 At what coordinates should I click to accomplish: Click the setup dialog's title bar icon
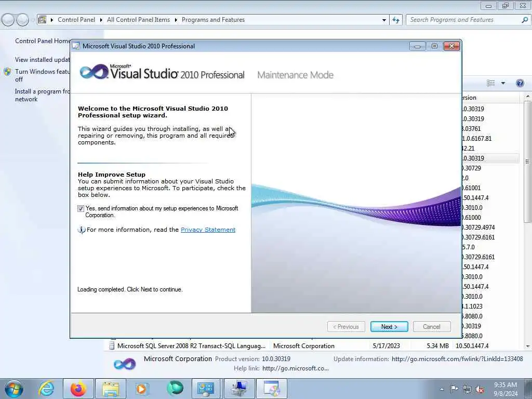(76, 46)
